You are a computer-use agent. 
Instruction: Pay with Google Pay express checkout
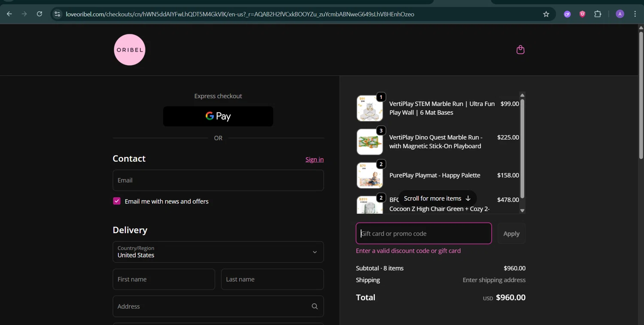pos(218,116)
